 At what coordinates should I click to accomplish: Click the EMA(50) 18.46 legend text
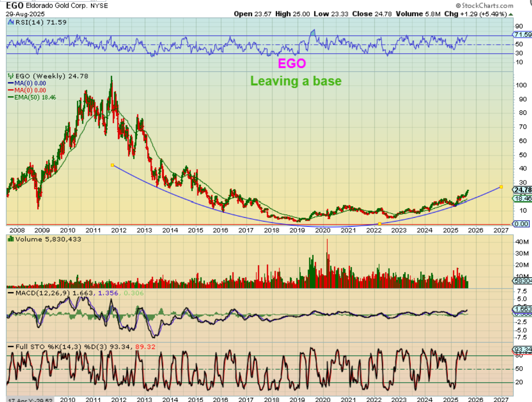[35, 97]
